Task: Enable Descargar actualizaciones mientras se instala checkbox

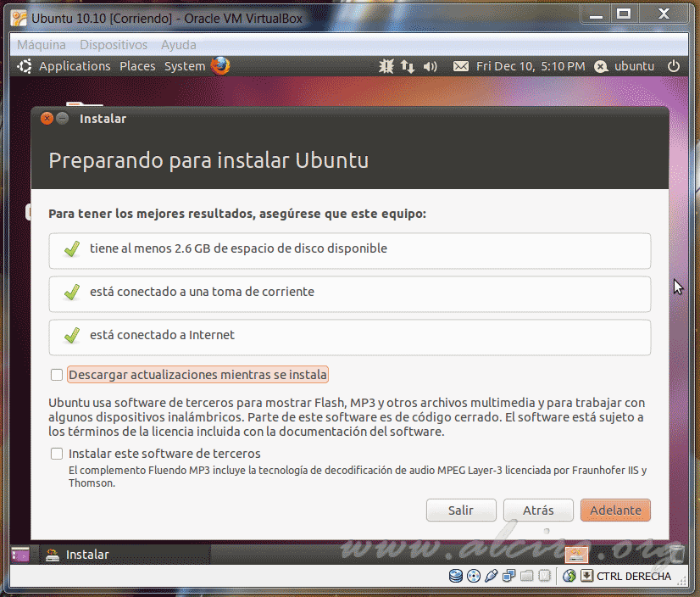Action: 57,375
